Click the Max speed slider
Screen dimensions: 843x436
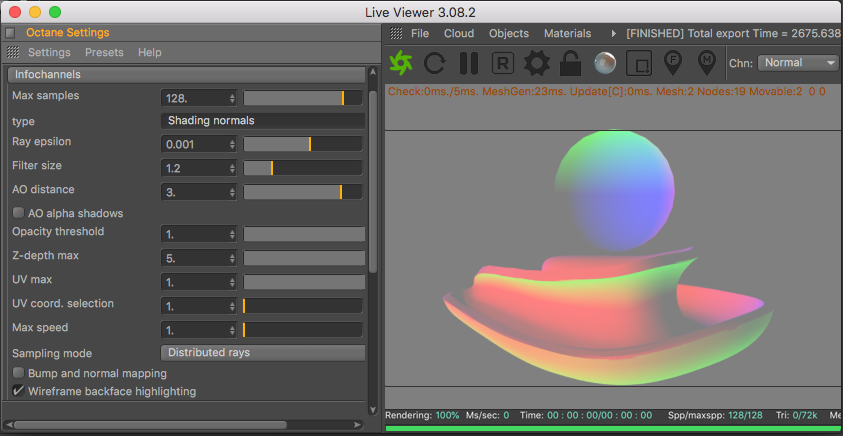pyautogui.click(x=303, y=330)
